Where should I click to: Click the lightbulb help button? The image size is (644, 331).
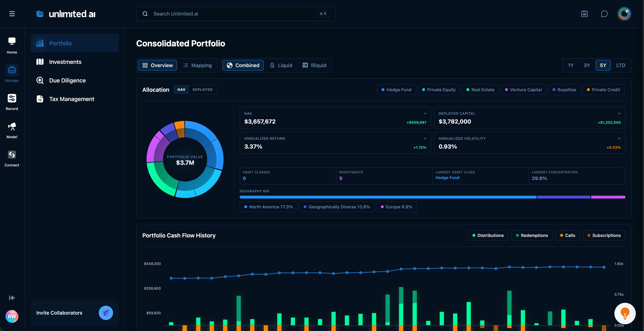click(625, 313)
